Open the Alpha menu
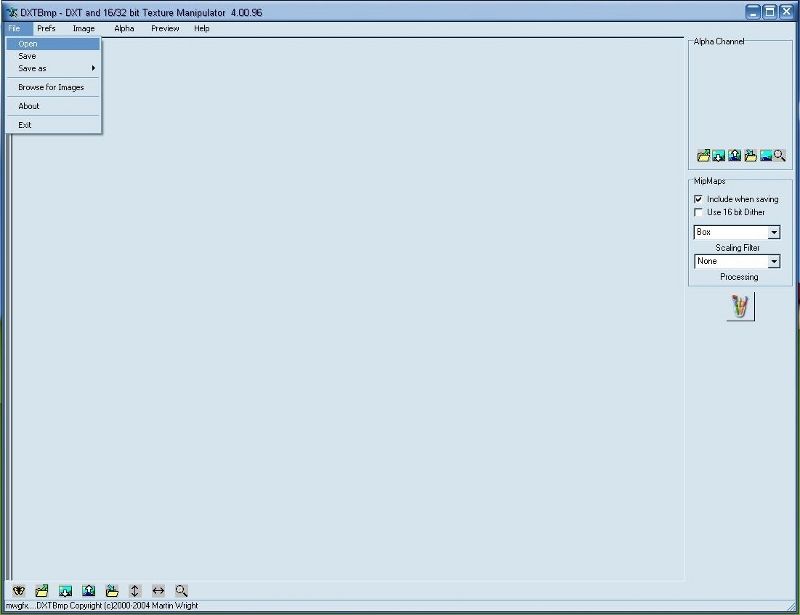 [x=124, y=29]
